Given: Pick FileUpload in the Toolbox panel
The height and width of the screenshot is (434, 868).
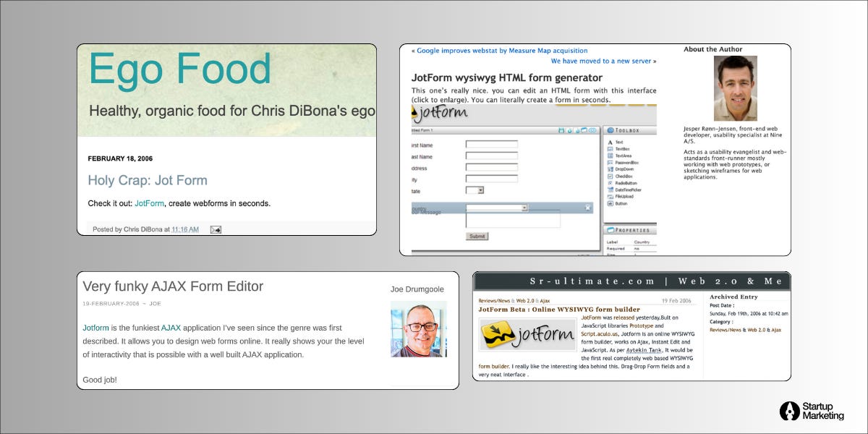Looking at the screenshot, I should [621, 197].
